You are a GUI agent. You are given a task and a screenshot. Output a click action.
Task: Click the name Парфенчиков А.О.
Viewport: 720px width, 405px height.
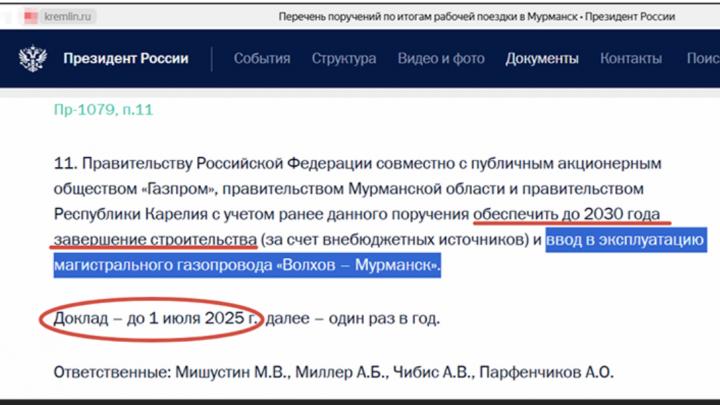tap(546, 372)
